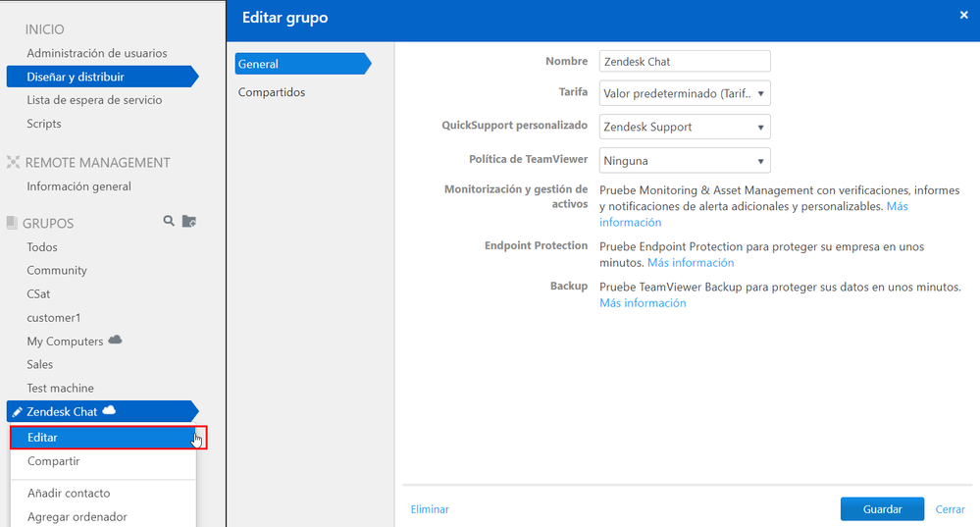Click the REMOTE MANAGEMENT heading
Image resolution: width=980 pixels, height=527 pixels.
point(97,163)
